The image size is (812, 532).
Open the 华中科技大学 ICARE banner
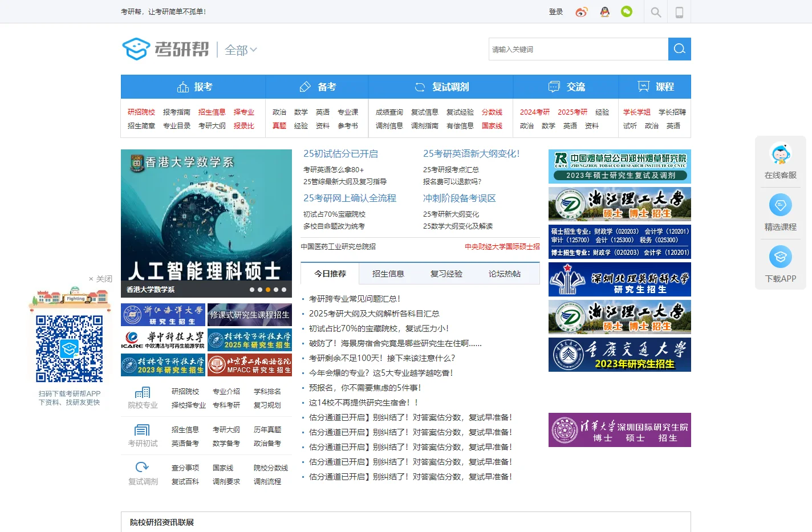163,340
